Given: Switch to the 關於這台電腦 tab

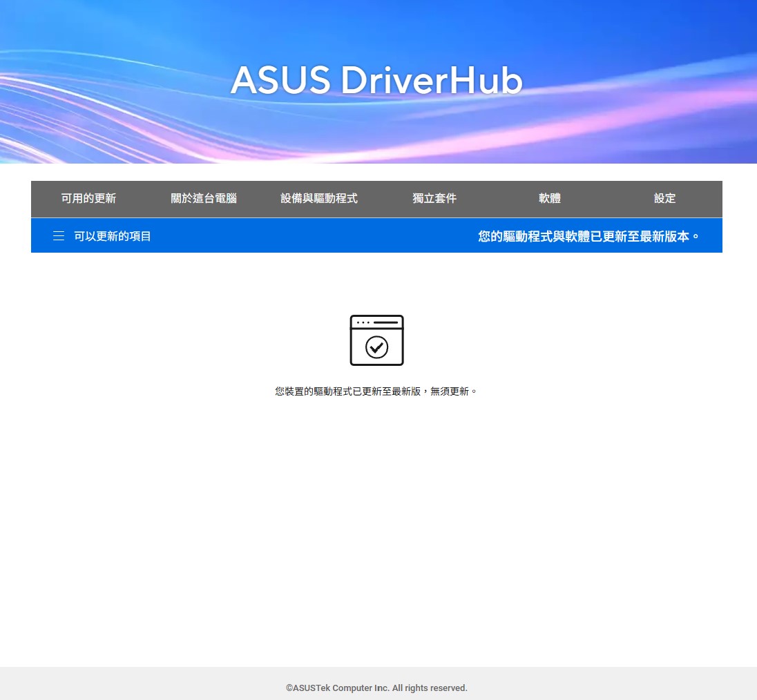Looking at the screenshot, I should pos(204,198).
